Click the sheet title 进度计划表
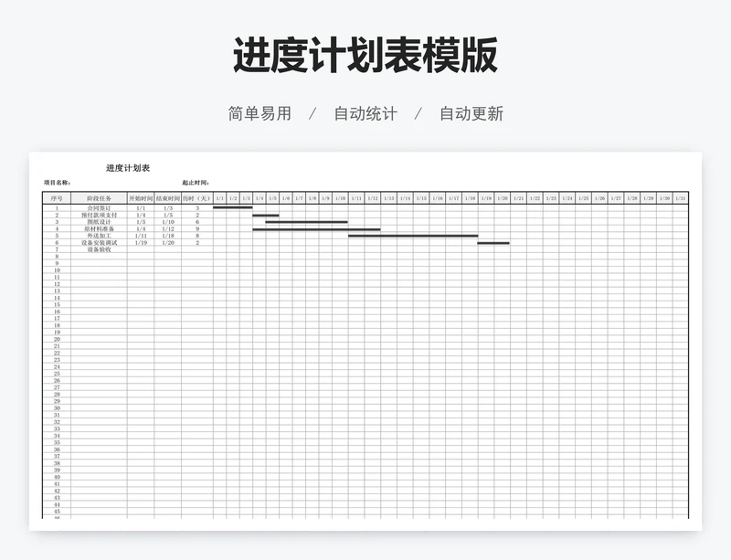The height and width of the screenshot is (560, 731). [x=128, y=168]
